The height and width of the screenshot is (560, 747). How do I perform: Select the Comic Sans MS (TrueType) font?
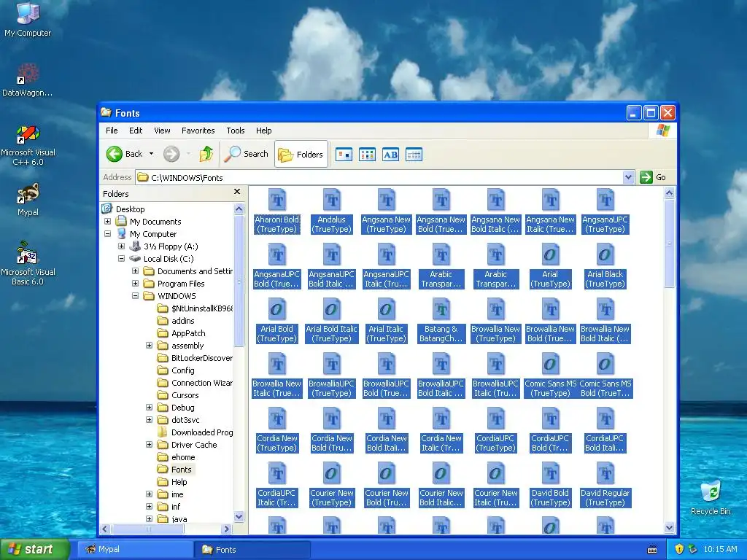coord(550,376)
